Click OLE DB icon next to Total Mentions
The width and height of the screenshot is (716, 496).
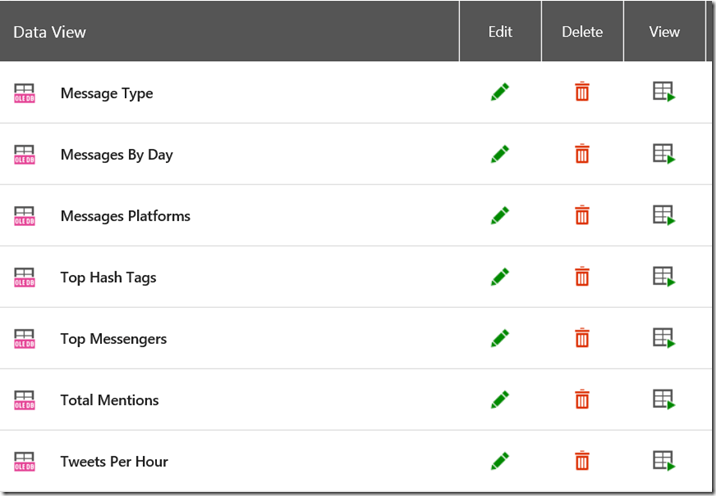[24, 400]
